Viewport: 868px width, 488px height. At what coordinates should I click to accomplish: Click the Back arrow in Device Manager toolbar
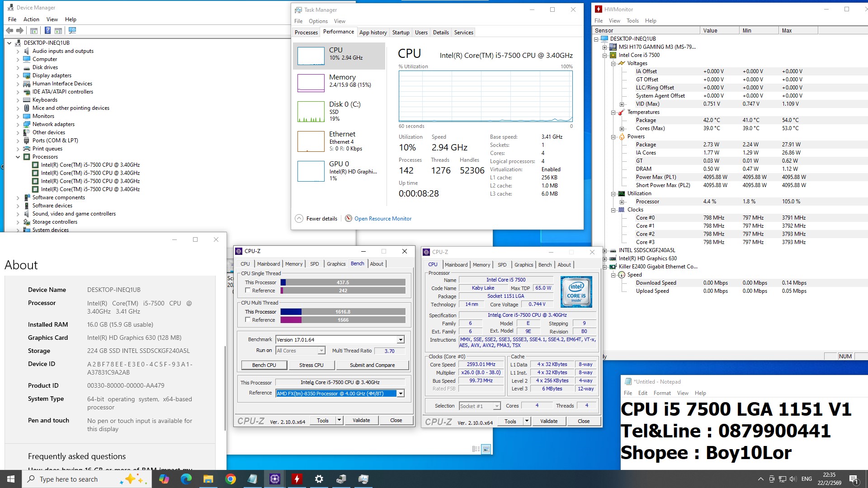point(9,31)
